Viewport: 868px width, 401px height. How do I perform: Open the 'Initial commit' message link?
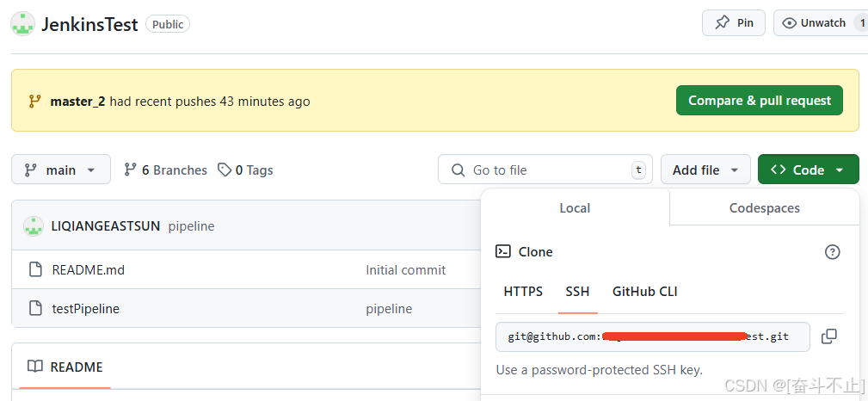coord(406,269)
